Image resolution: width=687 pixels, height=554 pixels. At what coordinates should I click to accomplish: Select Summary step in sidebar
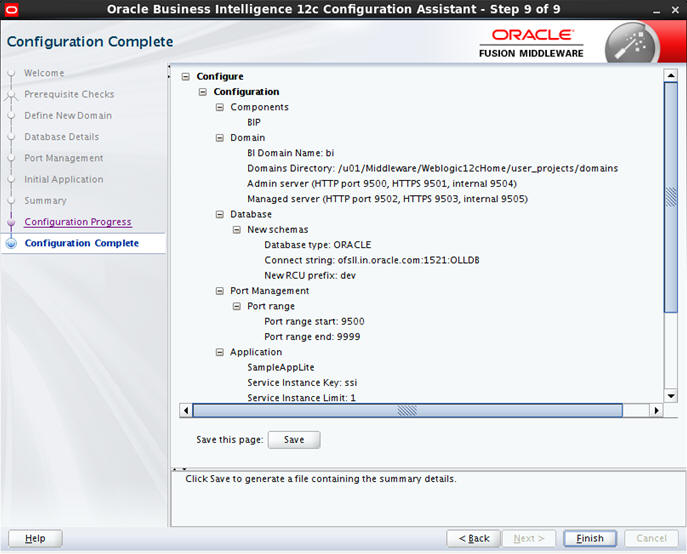(45, 201)
